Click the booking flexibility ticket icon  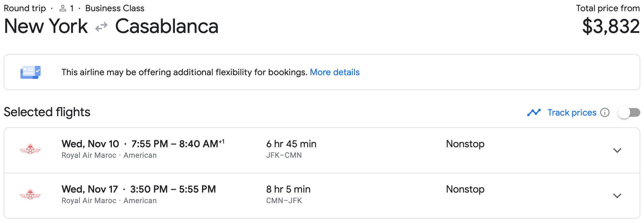30,72
